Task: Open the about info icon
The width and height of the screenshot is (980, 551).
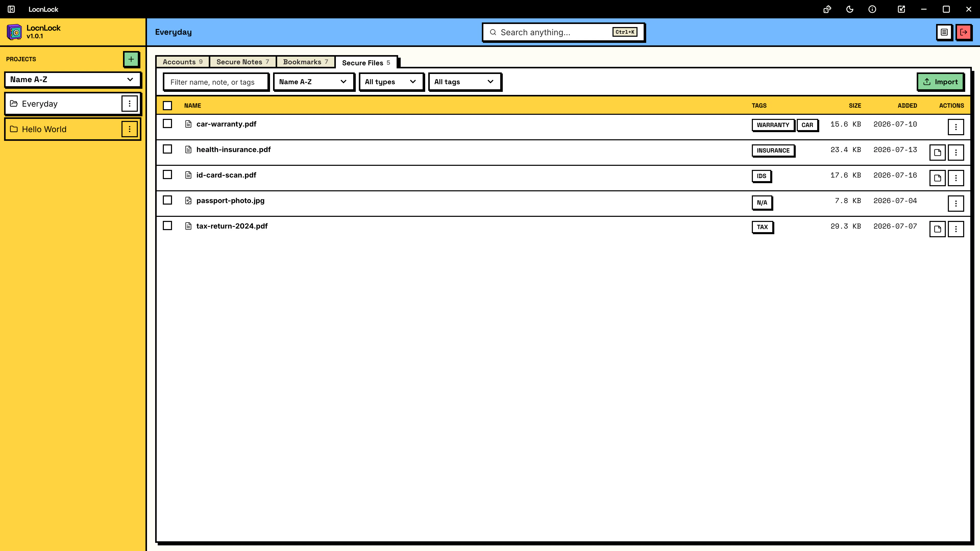Action: tap(872, 9)
